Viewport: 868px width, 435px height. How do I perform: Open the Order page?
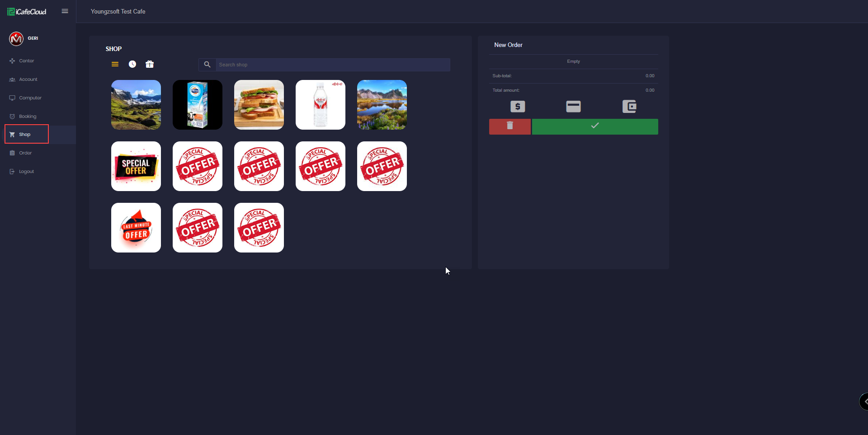pyautogui.click(x=25, y=153)
